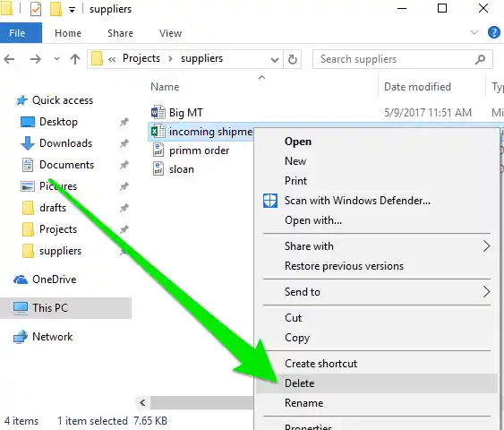Click the Properties quick access toolbar icon
The height and width of the screenshot is (430, 504).
point(36,9)
